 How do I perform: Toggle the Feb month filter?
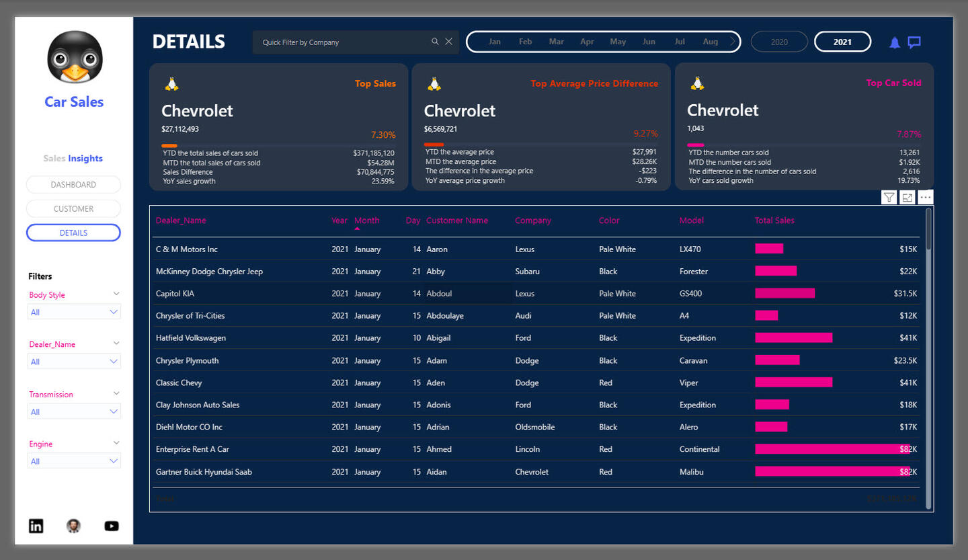[x=526, y=42]
